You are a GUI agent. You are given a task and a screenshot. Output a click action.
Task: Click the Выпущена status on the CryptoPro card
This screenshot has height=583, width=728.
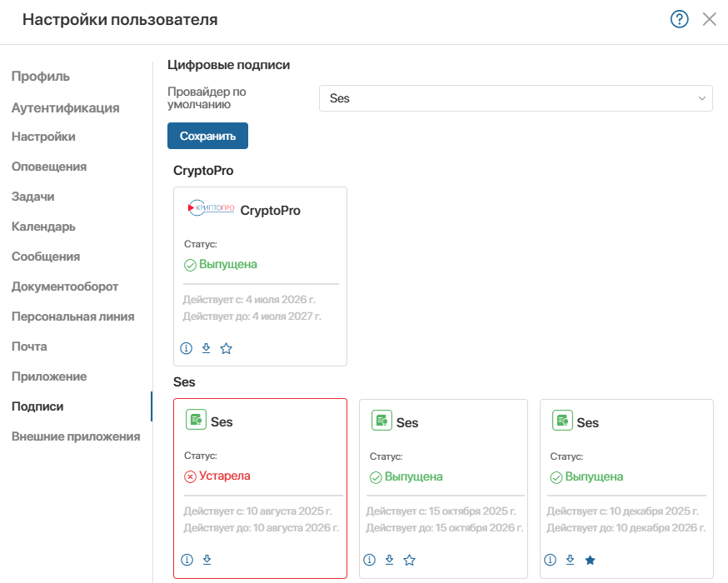(x=228, y=264)
